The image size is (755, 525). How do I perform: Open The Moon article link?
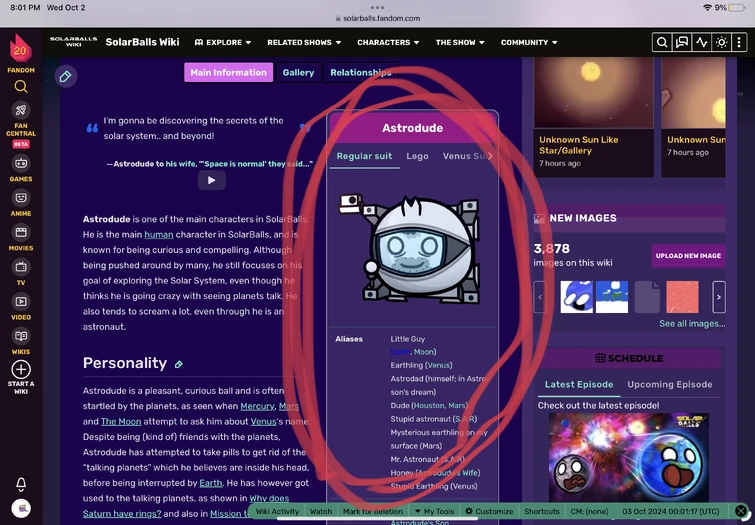[121, 421]
